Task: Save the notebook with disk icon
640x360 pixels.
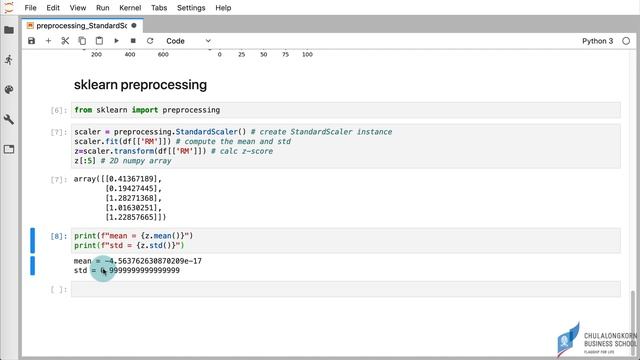Action: tap(31, 41)
